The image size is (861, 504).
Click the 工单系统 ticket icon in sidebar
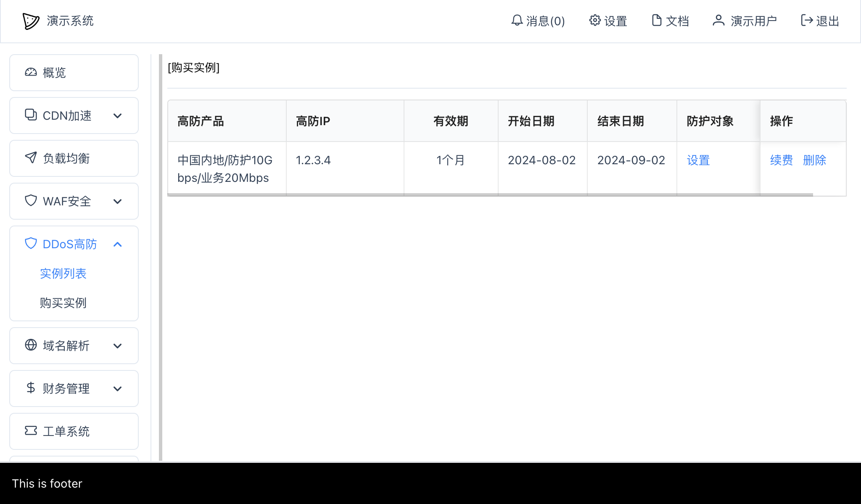click(31, 431)
